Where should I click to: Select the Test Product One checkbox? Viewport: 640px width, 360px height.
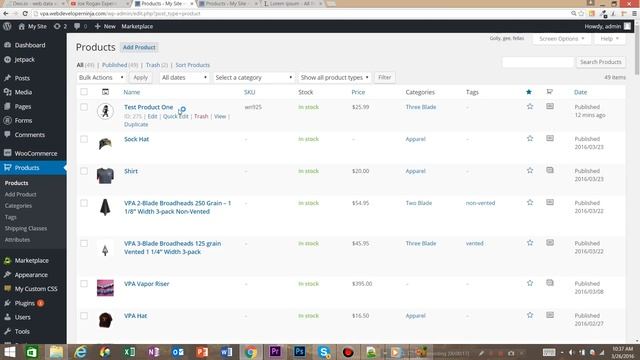pos(84,107)
